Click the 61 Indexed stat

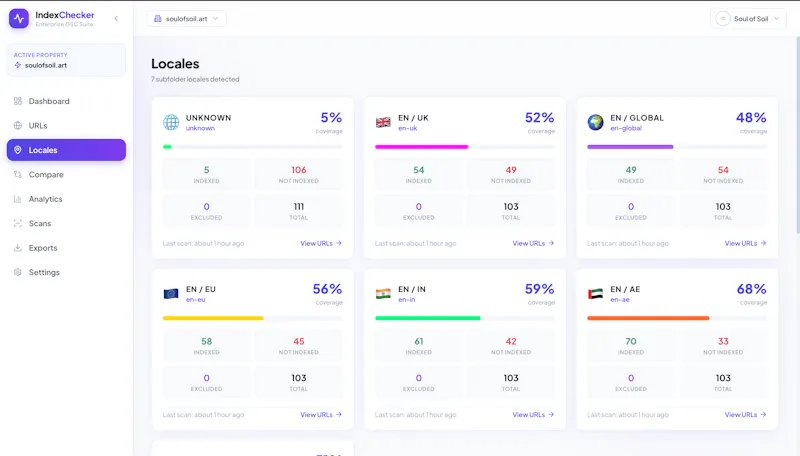[x=419, y=345]
